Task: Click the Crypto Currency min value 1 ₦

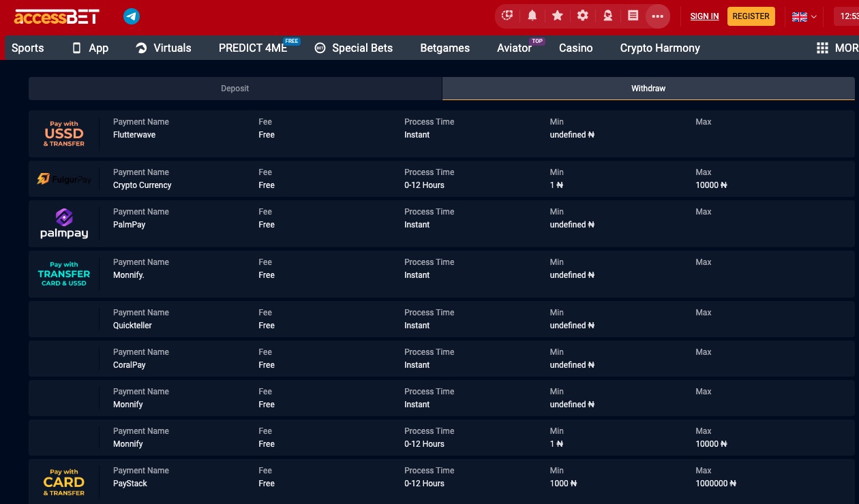Action: [x=557, y=185]
